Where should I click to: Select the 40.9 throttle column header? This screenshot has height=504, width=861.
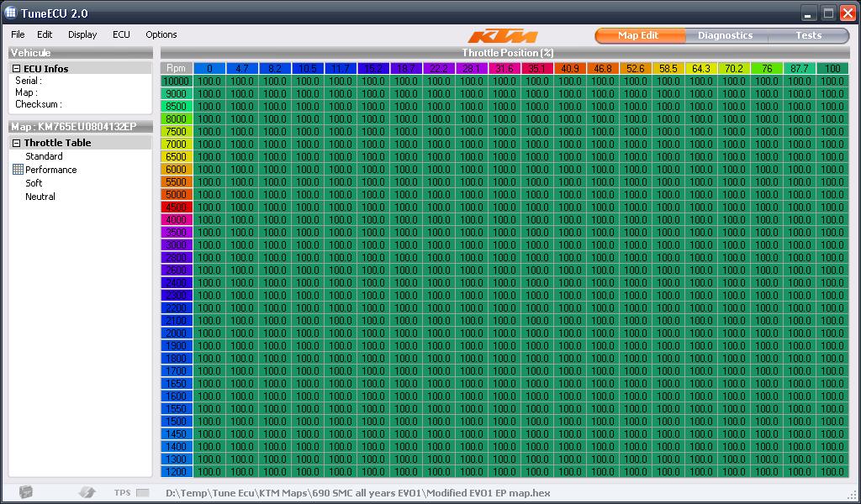pyautogui.click(x=570, y=69)
